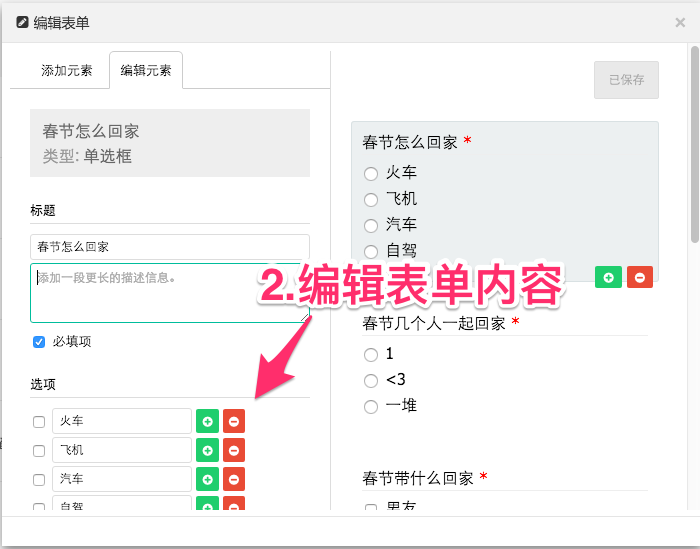This screenshot has width=700, height=549.
Task: Click green plus icon beside 飞机 option
Action: (207, 450)
